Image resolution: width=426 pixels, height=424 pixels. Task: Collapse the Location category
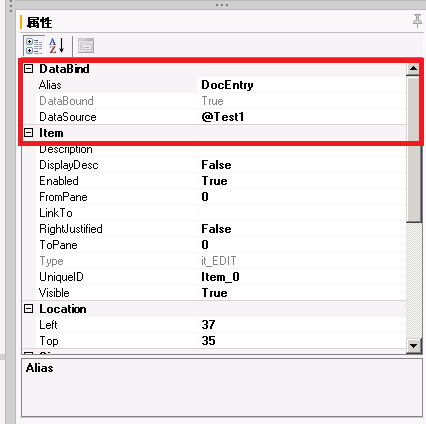click(29, 309)
